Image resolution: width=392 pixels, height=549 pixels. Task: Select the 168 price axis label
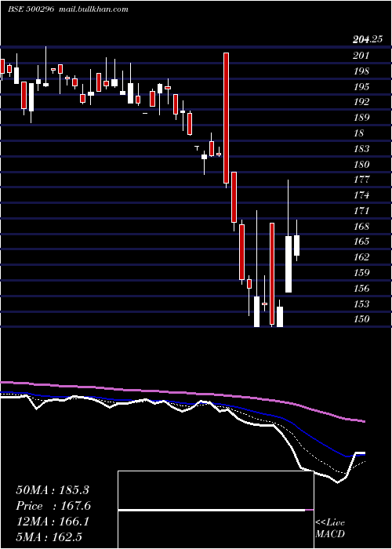(361, 226)
